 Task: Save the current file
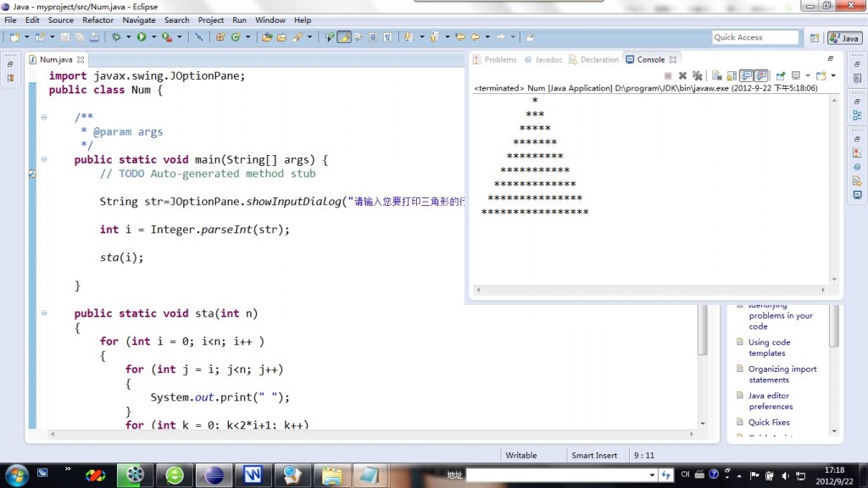[66, 37]
